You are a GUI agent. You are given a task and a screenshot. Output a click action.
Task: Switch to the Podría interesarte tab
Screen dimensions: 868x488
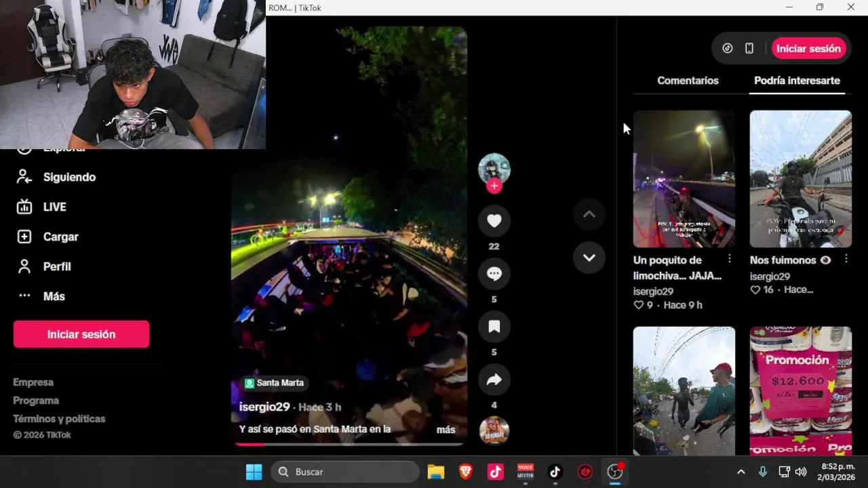tap(797, 80)
